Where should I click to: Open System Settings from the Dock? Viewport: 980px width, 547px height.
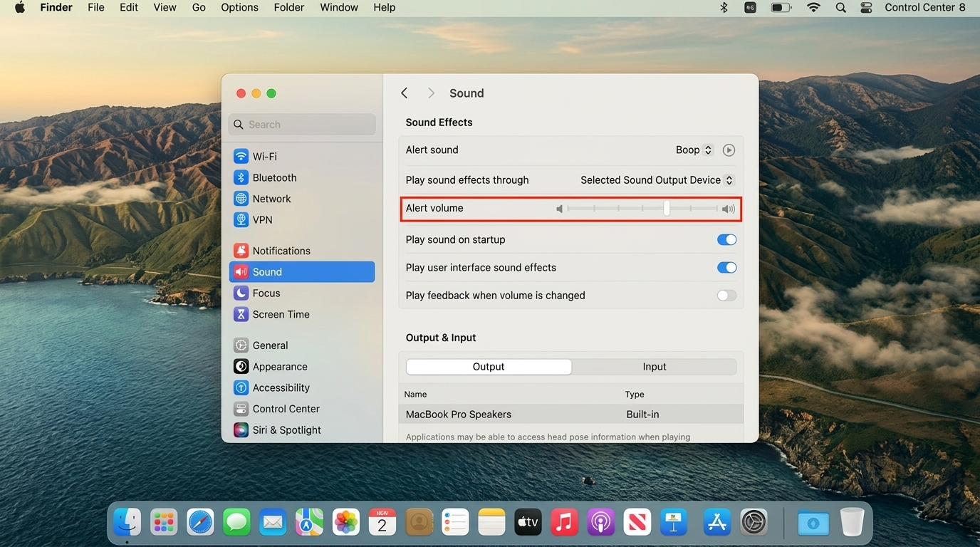tap(754, 522)
